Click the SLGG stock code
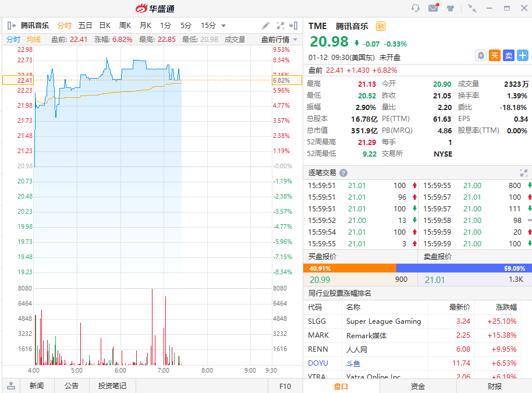The width and height of the screenshot is (532, 393). (317, 321)
